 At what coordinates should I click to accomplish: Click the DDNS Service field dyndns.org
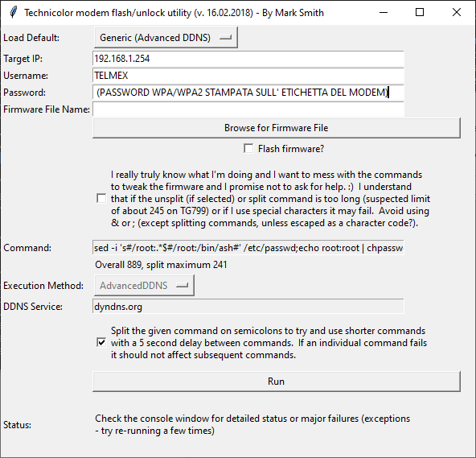point(248,307)
